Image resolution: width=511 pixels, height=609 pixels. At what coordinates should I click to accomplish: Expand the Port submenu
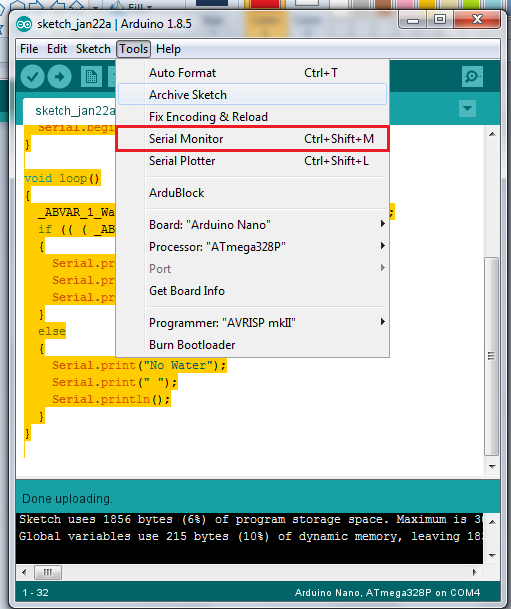[252, 269]
